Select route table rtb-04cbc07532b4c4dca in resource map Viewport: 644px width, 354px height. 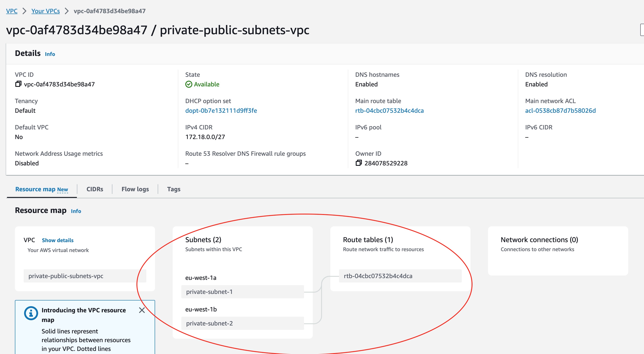(400, 276)
